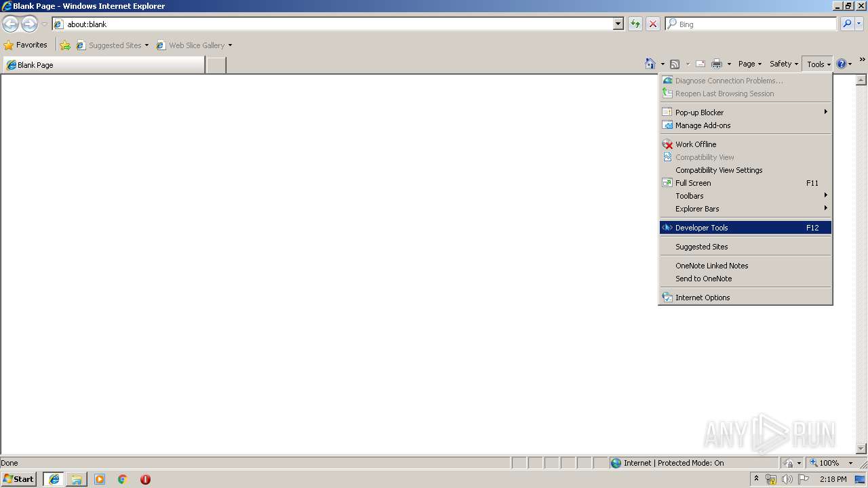This screenshot has width=868, height=488.
Task: Click the Refresh page icon
Action: pos(635,24)
